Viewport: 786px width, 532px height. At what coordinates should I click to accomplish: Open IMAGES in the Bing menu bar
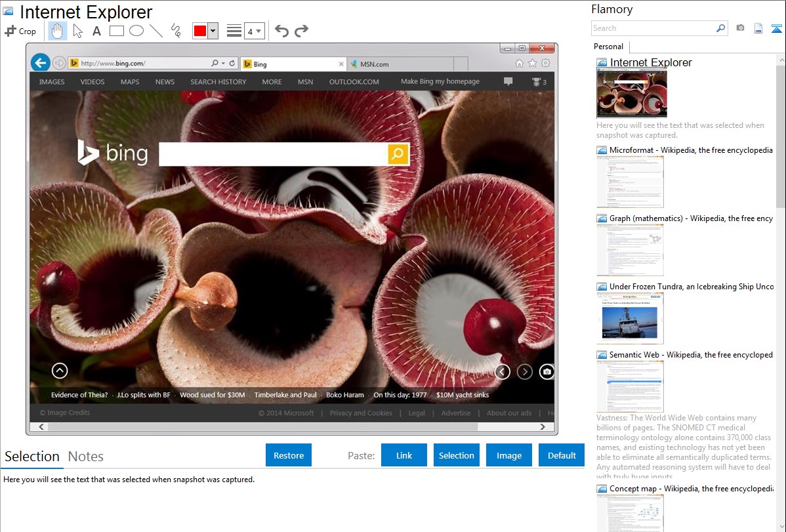point(52,82)
